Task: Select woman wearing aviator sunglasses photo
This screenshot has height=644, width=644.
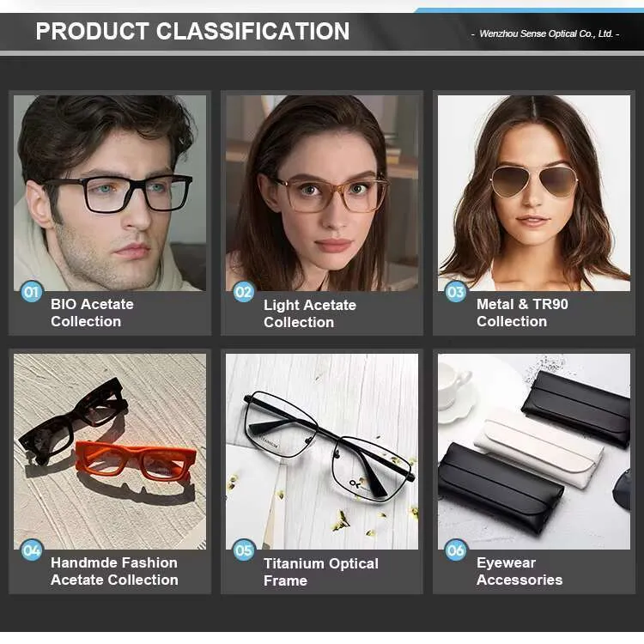Action: coord(534,193)
